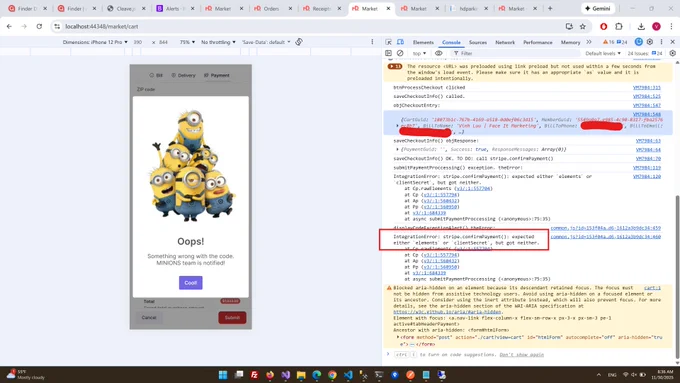Expand more DevTools tabs chevron

point(589,42)
